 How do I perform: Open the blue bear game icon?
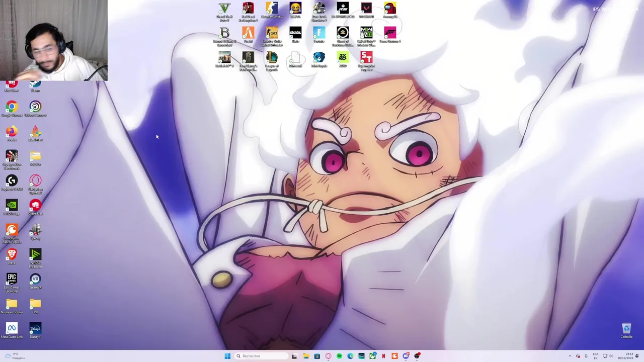(x=319, y=60)
